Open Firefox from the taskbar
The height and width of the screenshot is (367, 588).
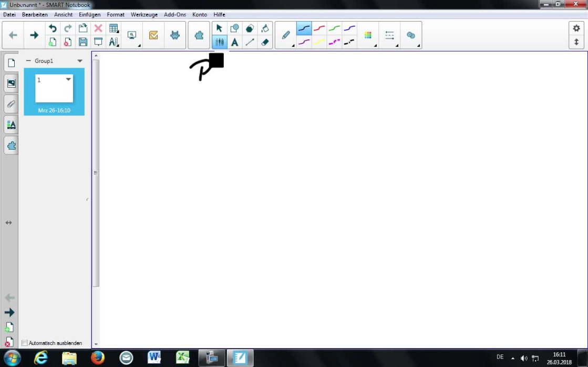(x=98, y=358)
